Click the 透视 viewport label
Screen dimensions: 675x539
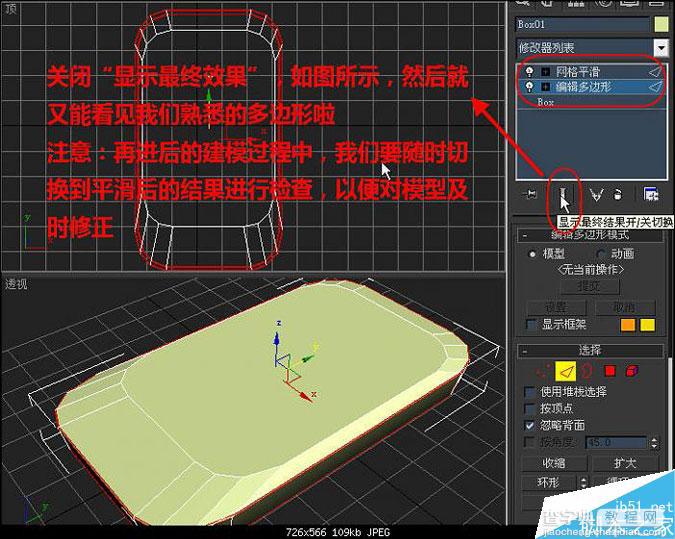click(16, 284)
